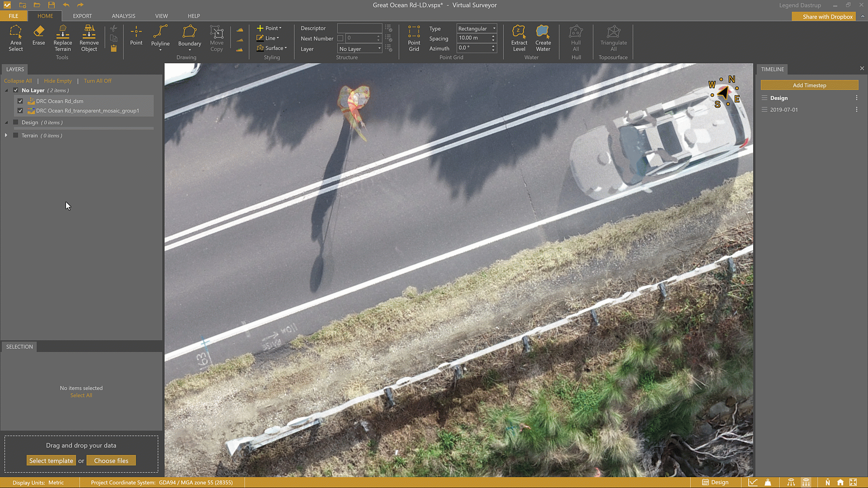Click the Choose files button
Image resolution: width=868 pixels, height=488 pixels.
pos(111,460)
